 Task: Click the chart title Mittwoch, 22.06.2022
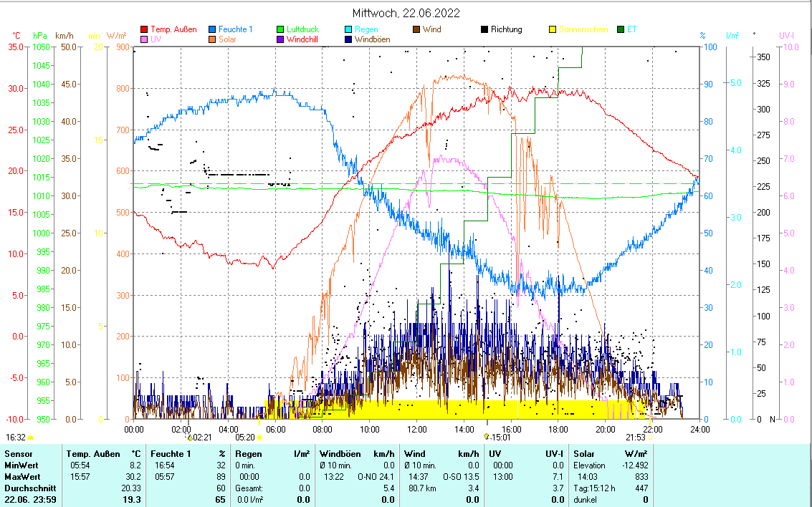[x=406, y=13]
